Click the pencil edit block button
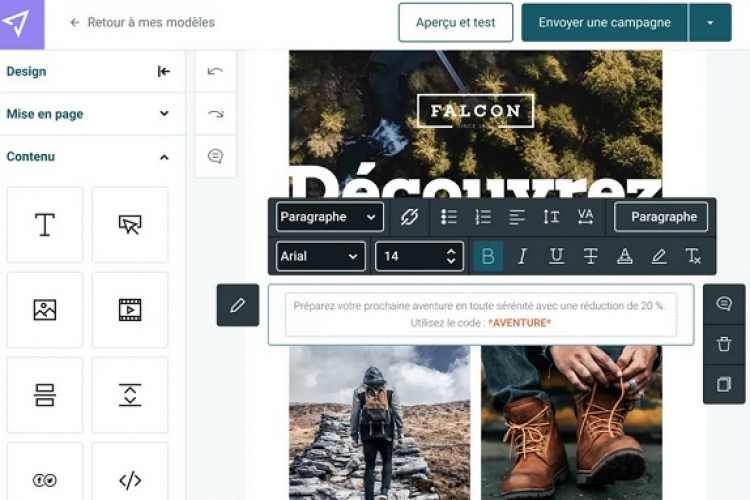The width and height of the screenshot is (750, 500). (238, 305)
